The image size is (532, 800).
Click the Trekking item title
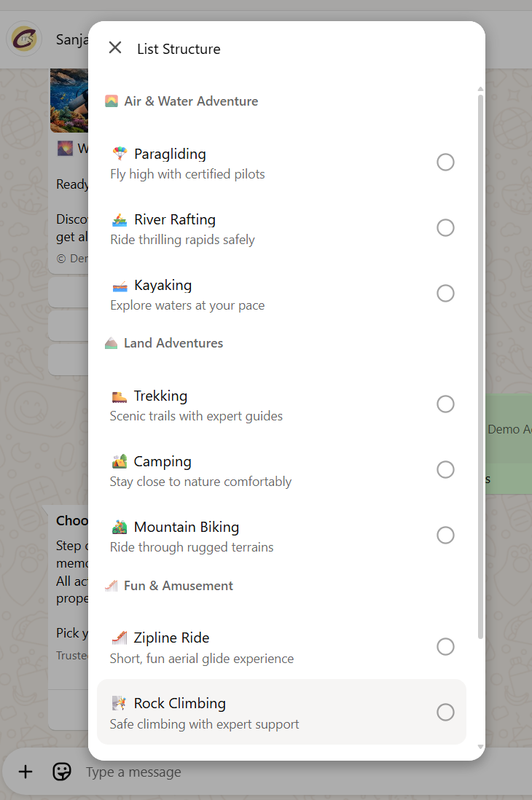point(160,396)
